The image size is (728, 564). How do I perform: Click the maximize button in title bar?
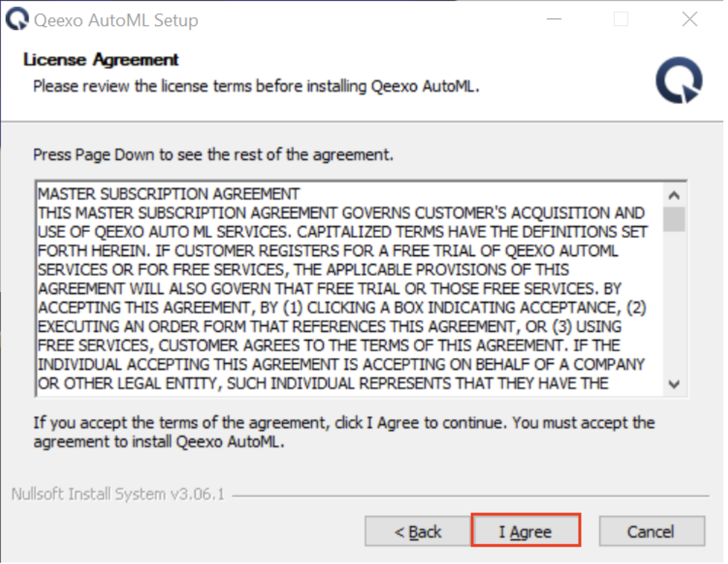tap(621, 19)
